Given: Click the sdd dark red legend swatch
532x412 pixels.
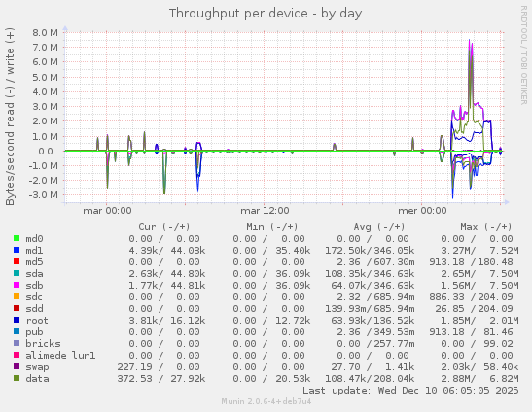Looking at the screenshot, I should (x=17, y=308).
